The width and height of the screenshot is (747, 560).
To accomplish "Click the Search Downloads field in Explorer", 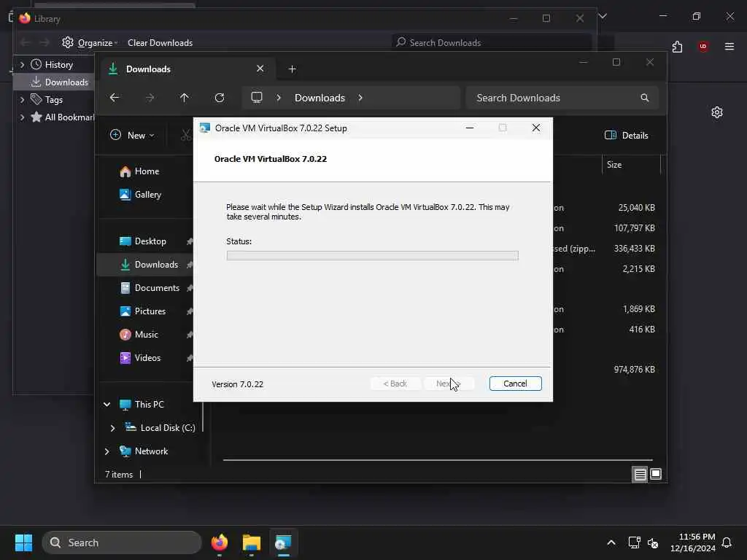I will tap(562, 98).
